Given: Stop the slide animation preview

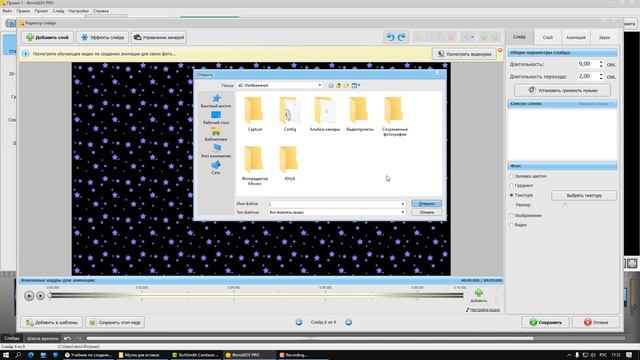Looking at the screenshot, I should coord(40,296).
